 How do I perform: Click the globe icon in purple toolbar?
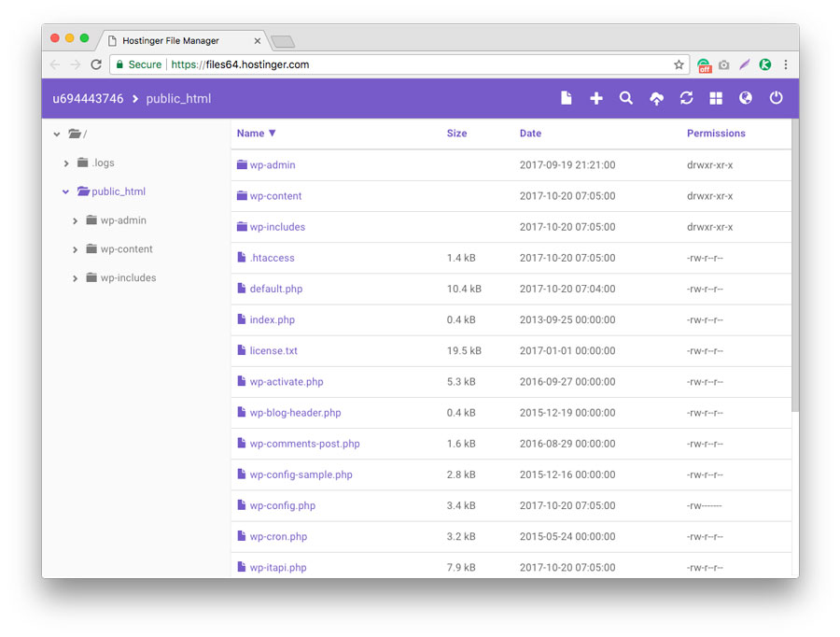745,97
